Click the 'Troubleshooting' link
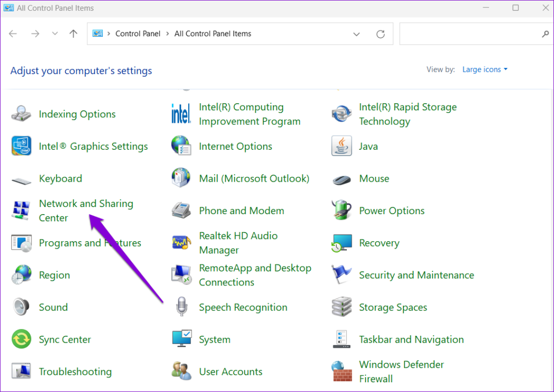Screen dimensions: 554x392 click(75, 371)
